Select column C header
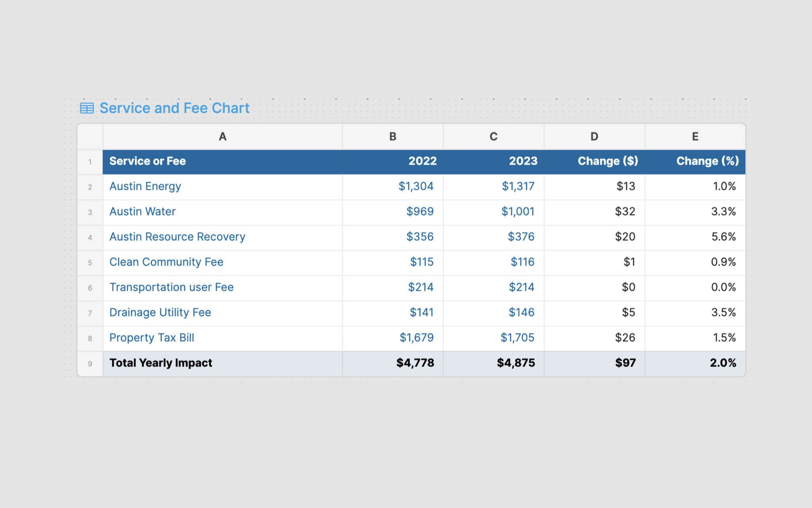The image size is (812, 508). coord(494,137)
